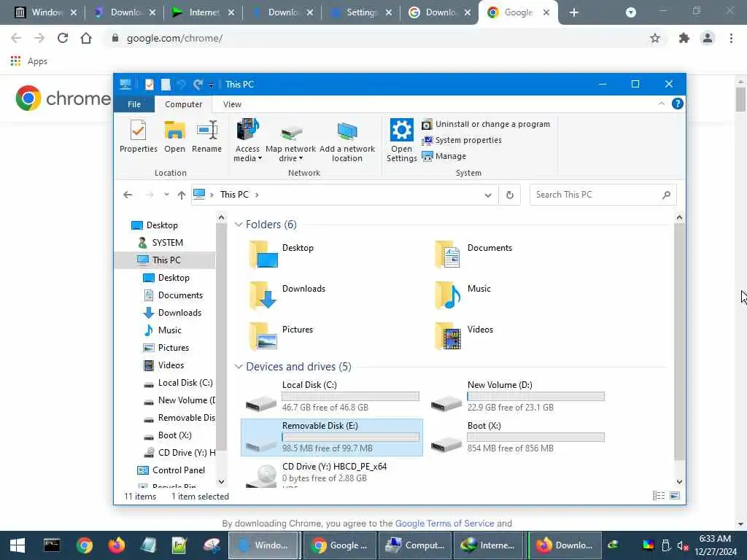The width and height of the screenshot is (747, 560).
Task: Go back in File Explorer
Action: click(128, 195)
